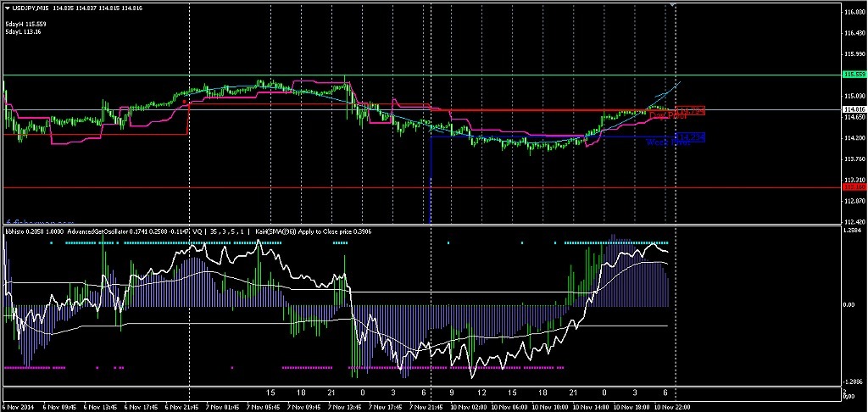The height and width of the screenshot is (412, 868).
Task: Select the blue Week Pivot price box
Action: [x=691, y=136]
